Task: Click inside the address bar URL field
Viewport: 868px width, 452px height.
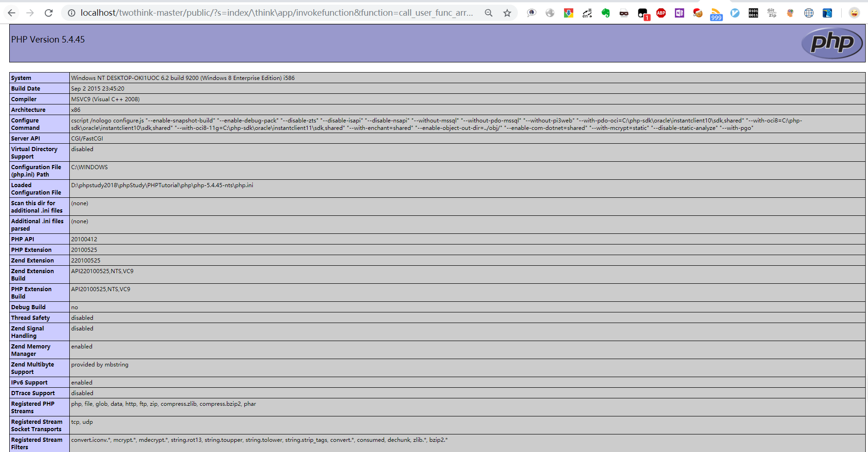Action: click(x=277, y=12)
